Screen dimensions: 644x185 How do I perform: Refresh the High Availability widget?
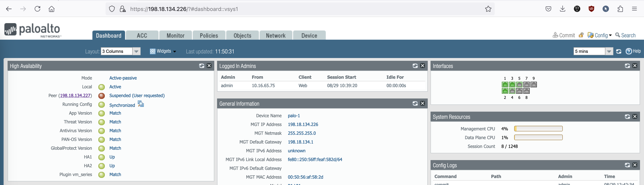[202, 66]
